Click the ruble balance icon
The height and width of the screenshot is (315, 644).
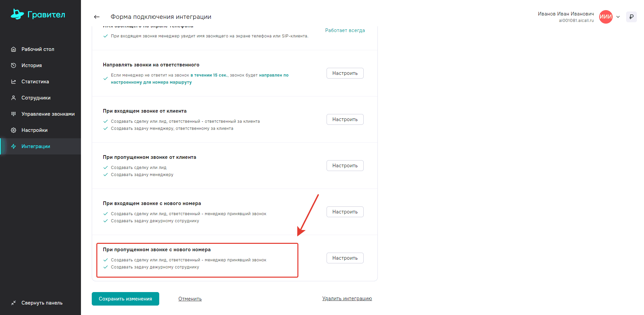click(x=631, y=17)
